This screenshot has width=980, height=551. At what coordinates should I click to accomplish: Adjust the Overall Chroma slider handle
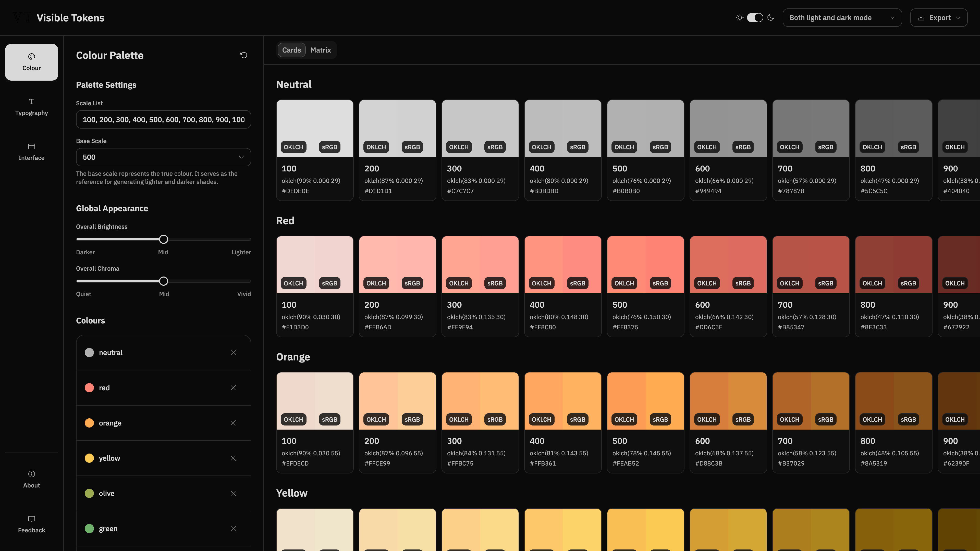coord(163,281)
